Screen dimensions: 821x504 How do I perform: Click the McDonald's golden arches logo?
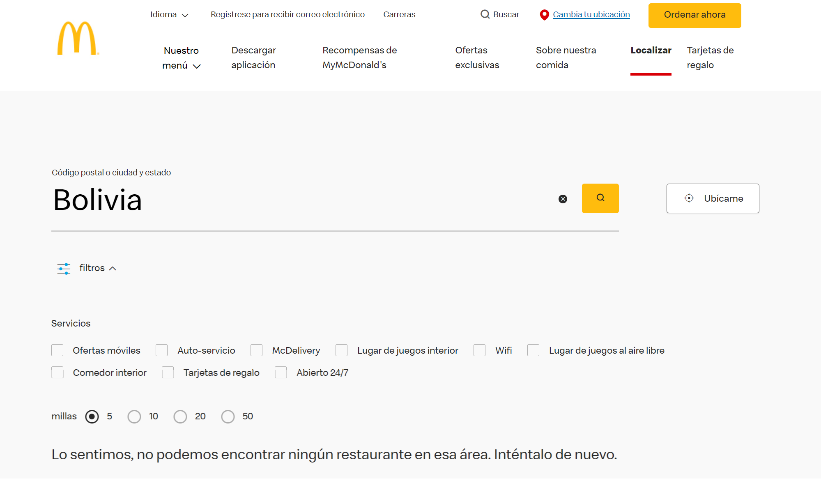click(x=78, y=38)
